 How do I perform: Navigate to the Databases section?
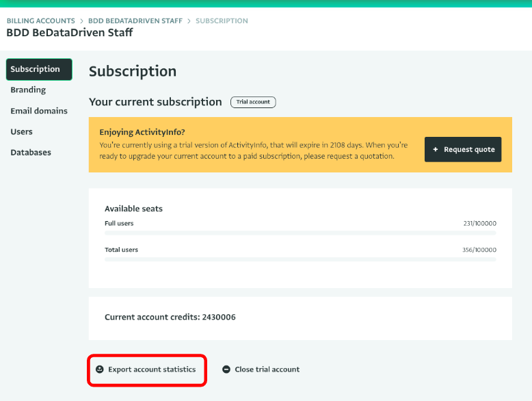tap(31, 153)
